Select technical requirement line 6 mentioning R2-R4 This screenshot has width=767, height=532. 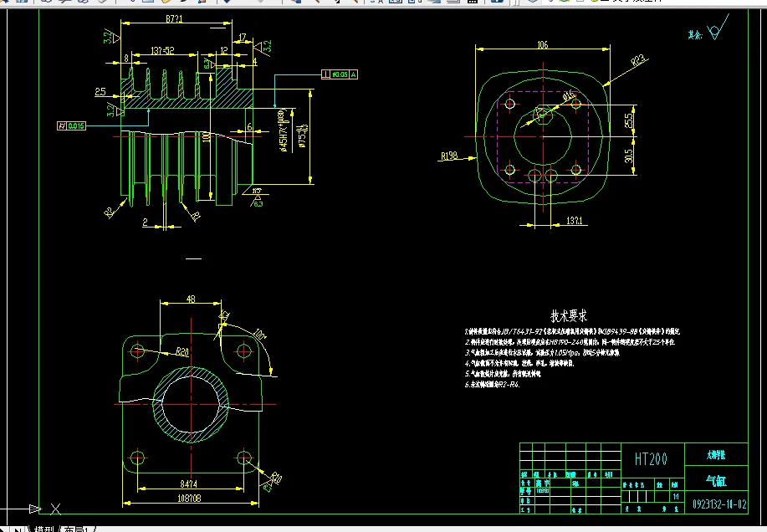point(492,385)
